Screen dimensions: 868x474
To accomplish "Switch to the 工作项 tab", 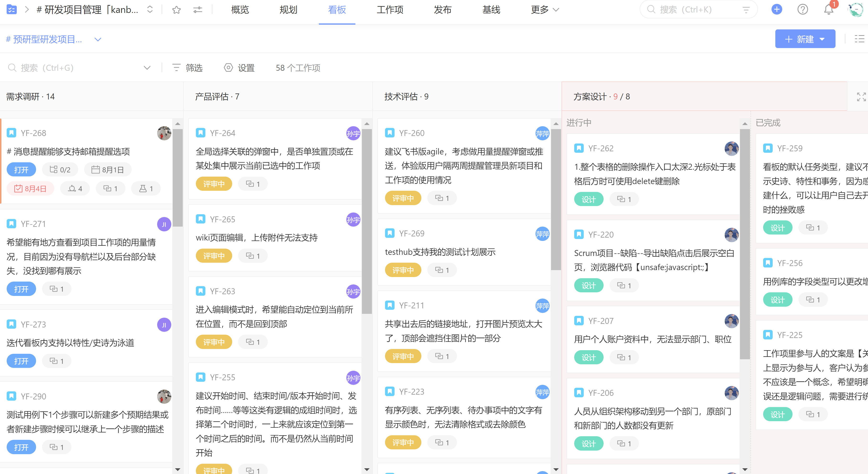I will 390,10.
